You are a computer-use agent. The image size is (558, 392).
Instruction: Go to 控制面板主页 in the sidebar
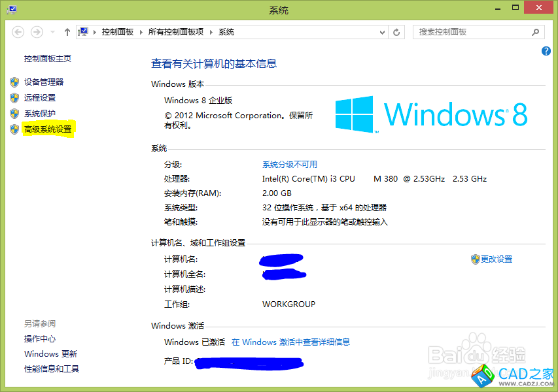(48, 59)
